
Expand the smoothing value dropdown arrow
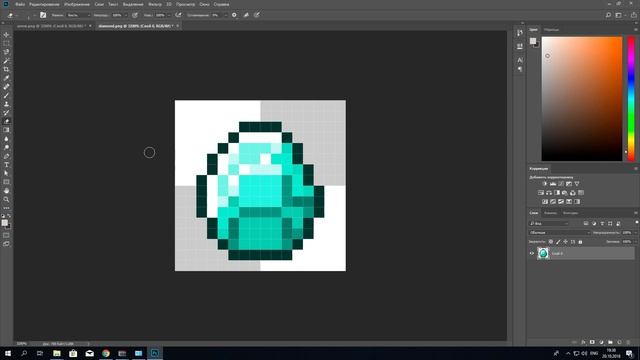click(226, 15)
